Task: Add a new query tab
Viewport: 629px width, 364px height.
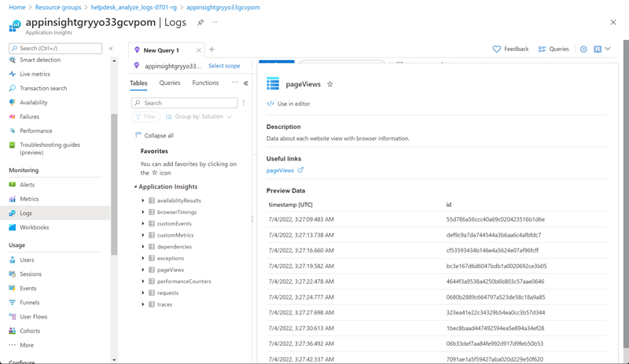Action: [x=212, y=50]
